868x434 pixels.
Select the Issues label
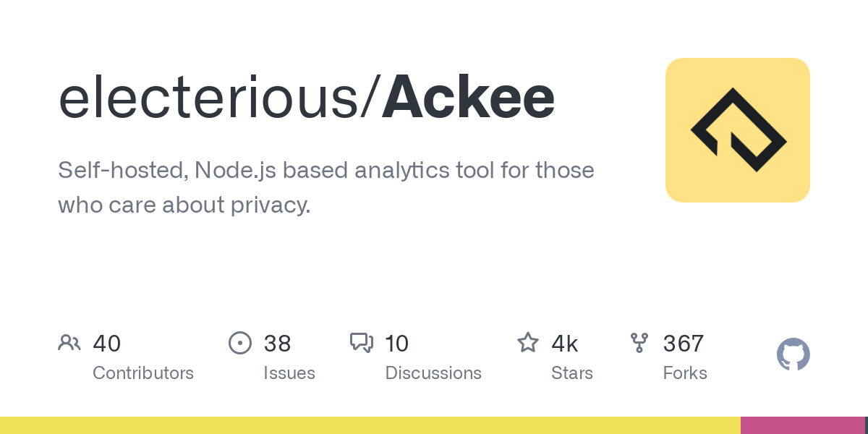click(289, 373)
